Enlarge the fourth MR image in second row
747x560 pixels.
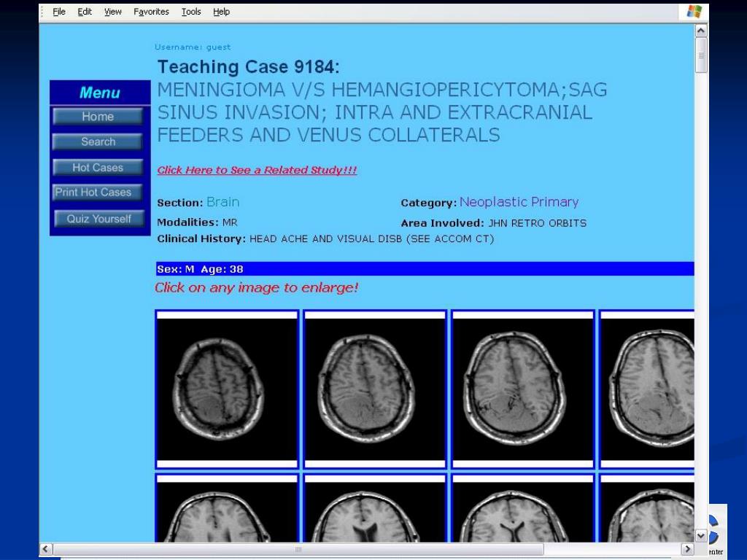pyautogui.click(x=647, y=507)
